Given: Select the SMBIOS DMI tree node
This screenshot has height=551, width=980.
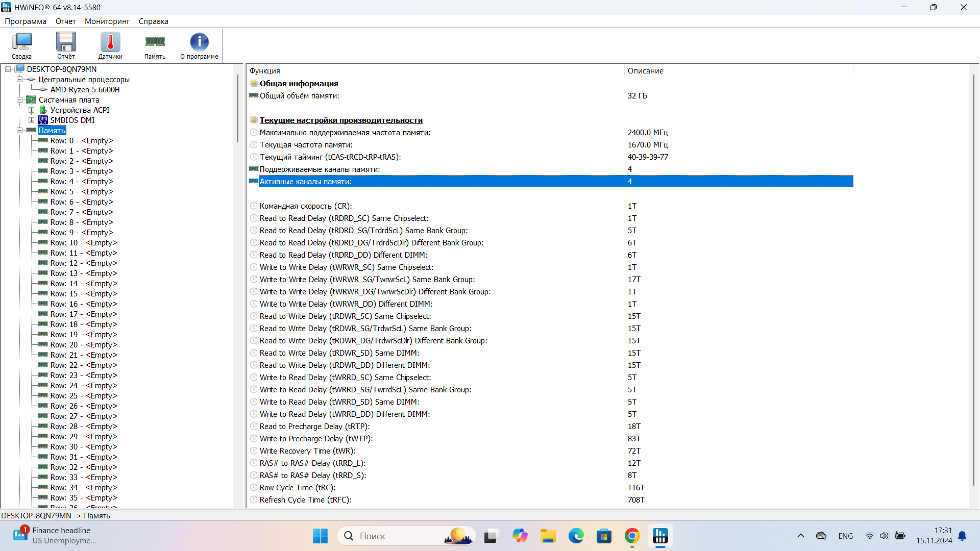Looking at the screenshot, I should pyautogui.click(x=72, y=120).
